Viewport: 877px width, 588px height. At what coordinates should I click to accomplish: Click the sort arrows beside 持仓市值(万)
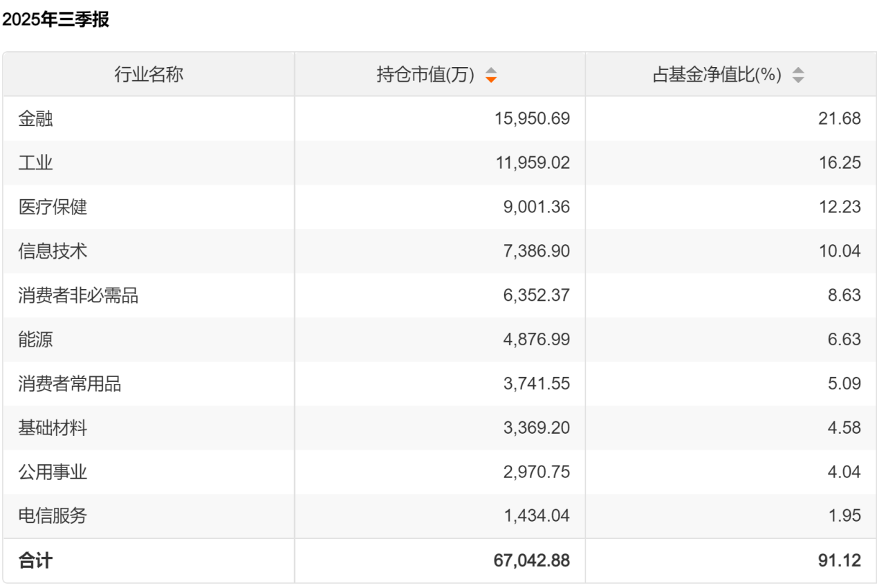coord(491,75)
